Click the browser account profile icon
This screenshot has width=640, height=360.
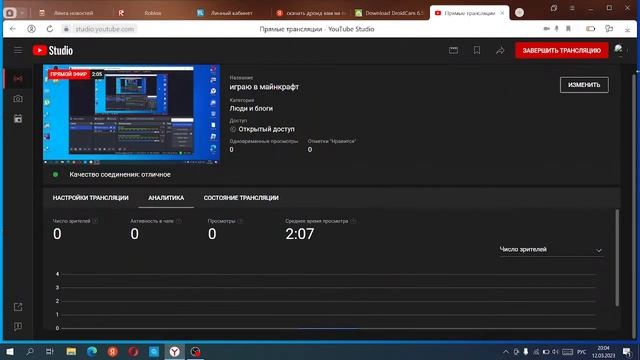click(31, 29)
